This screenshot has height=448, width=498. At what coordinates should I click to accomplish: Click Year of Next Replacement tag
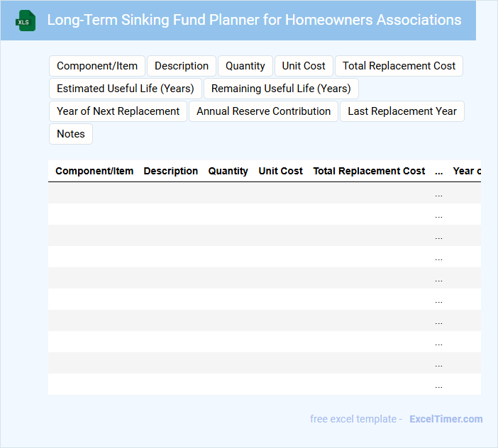click(118, 111)
